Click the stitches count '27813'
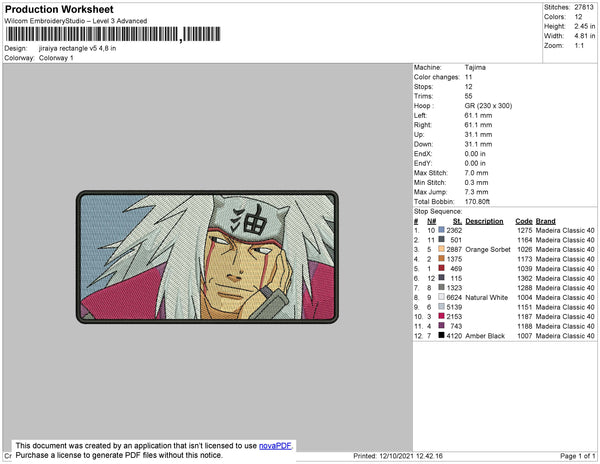This screenshot has height=464, width=600. (584, 7)
